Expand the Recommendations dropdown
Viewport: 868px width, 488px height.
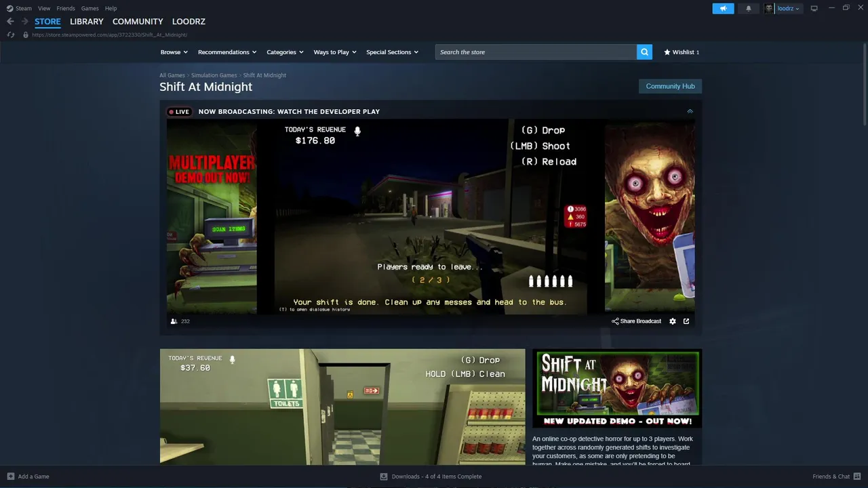click(227, 52)
